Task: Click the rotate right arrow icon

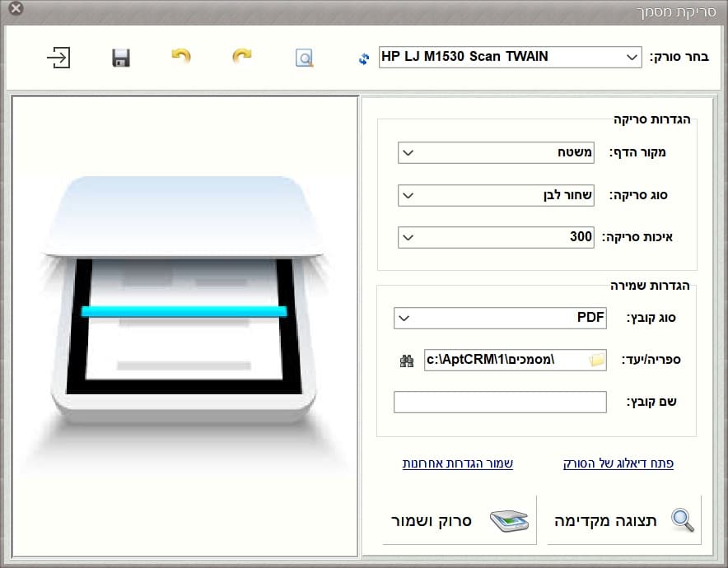Action: [x=241, y=57]
